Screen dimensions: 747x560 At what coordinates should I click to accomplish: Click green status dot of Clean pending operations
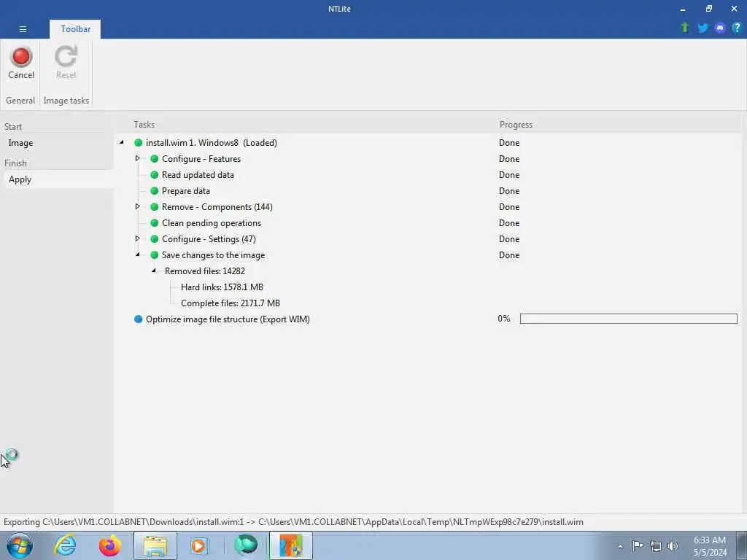[x=155, y=223]
